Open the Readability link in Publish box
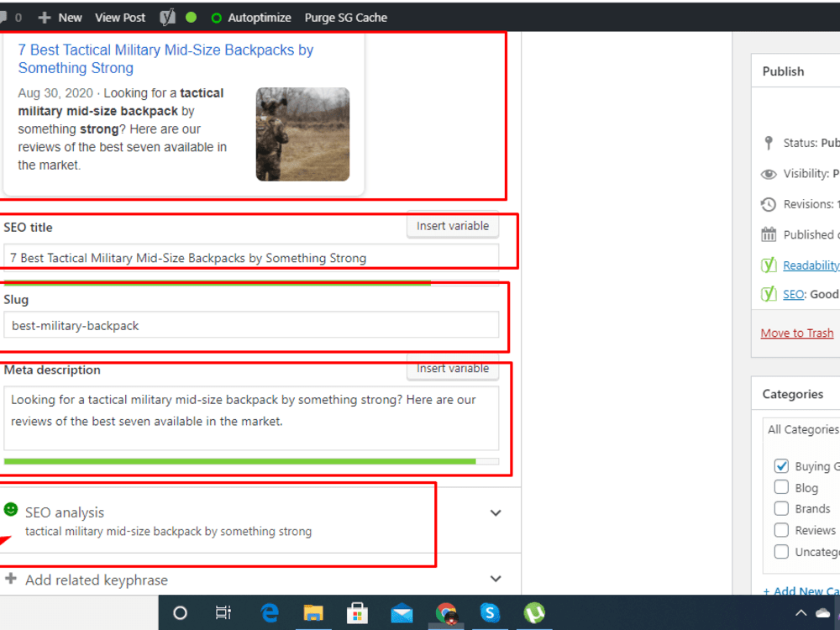This screenshot has height=630, width=840. pos(811,265)
